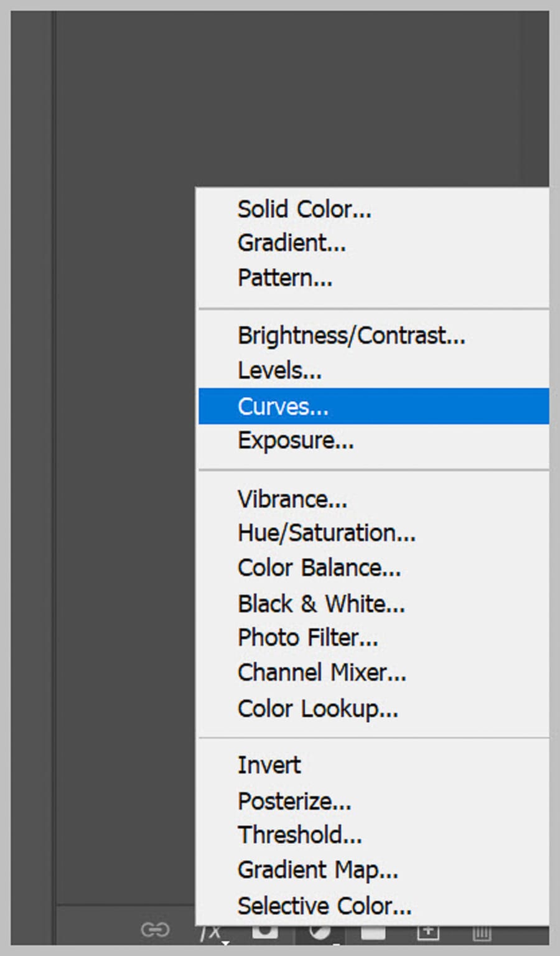The height and width of the screenshot is (956, 560).
Task: Open the Gradient Map adjustment
Action: [x=318, y=869]
